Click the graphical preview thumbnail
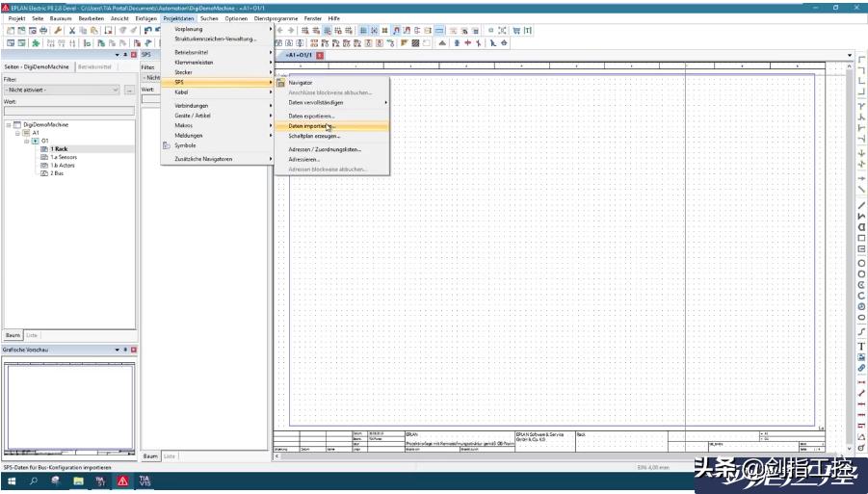868x494 pixels. (x=69, y=408)
